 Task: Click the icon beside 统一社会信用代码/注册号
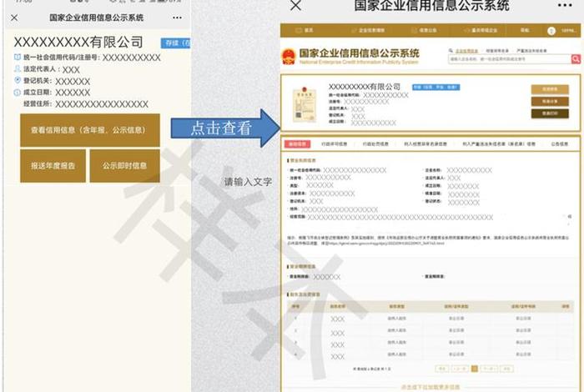(18, 57)
